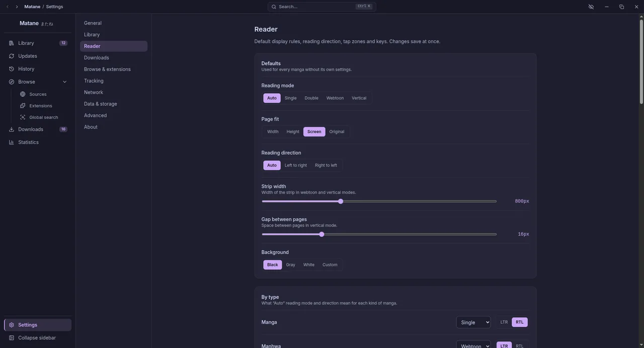Image resolution: width=644 pixels, height=348 pixels.
Task: Open Manga reading mode dropdown
Action: click(x=473, y=322)
